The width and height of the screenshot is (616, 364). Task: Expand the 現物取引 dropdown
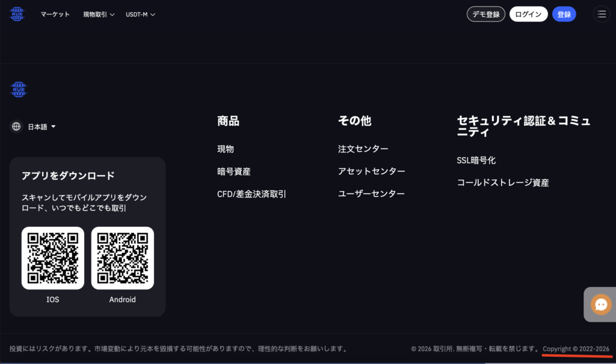[99, 14]
